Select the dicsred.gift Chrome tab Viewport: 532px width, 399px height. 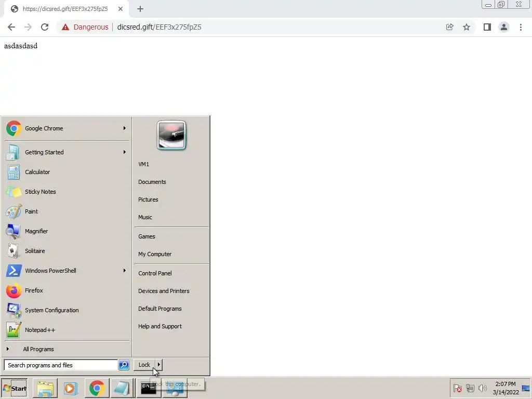click(x=66, y=9)
